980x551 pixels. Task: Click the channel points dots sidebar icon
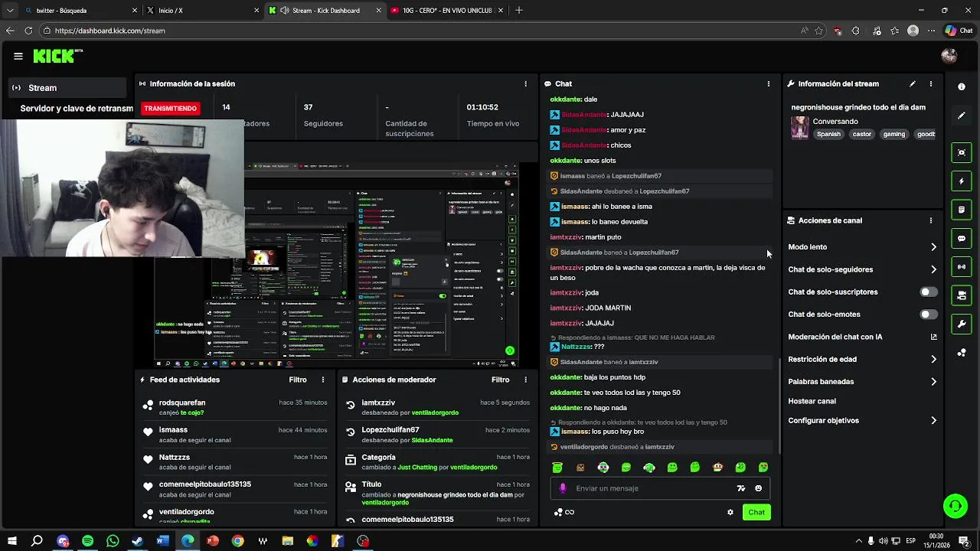962,353
